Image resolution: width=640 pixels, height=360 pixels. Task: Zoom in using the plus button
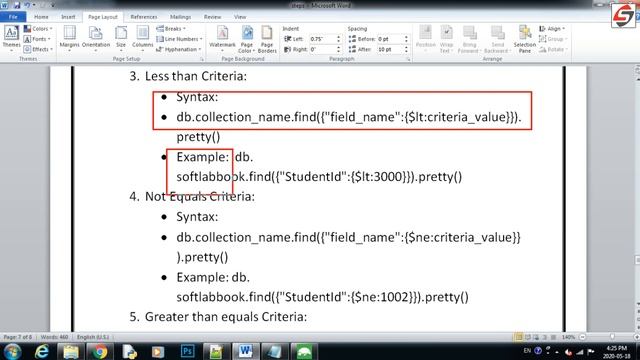[x=636, y=337]
